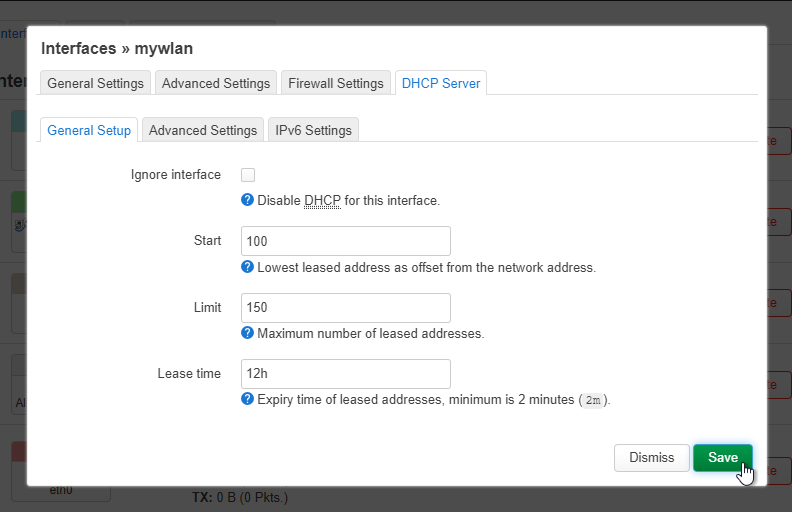792x512 pixels.
Task: Open the Firewall Settings tab
Action: coord(336,83)
